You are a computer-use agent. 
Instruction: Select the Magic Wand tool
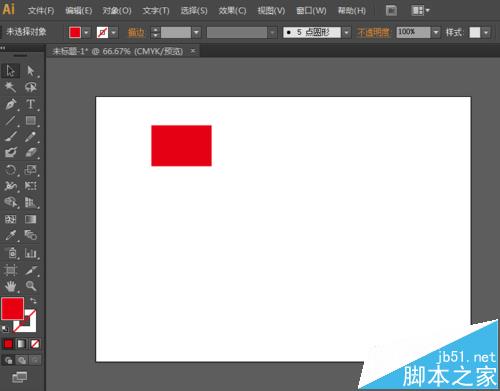(10, 87)
